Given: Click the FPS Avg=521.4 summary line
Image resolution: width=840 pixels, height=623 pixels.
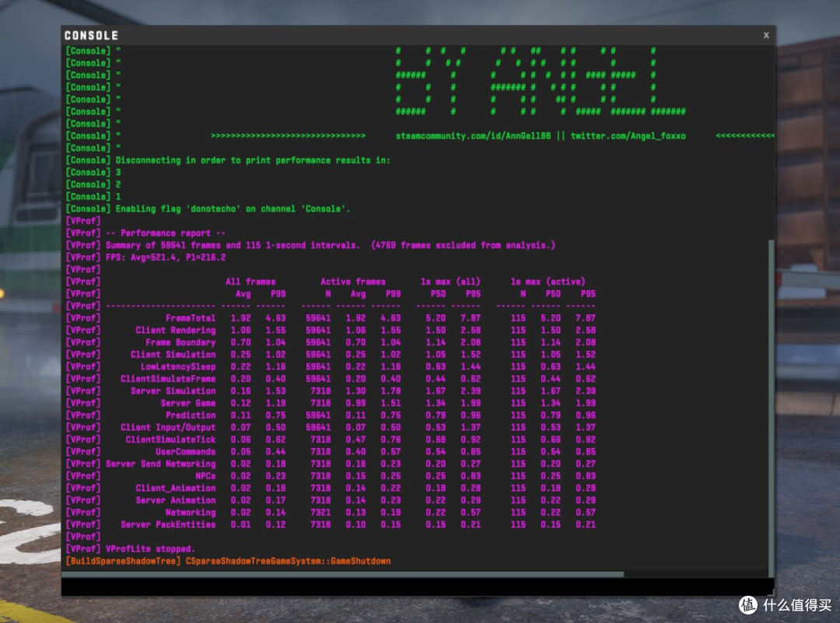Looking at the screenshot, I should 166,257.
